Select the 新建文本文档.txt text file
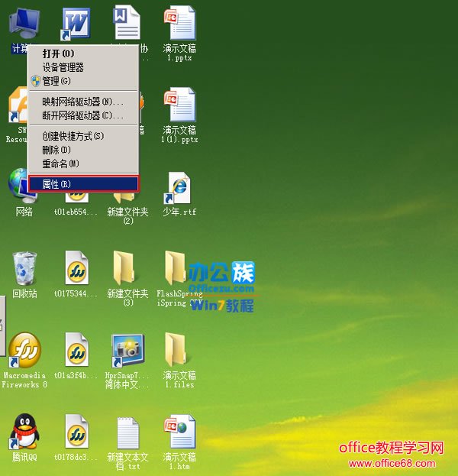The width and height of the screenshot is (458, 476). (x=127, y=432)
